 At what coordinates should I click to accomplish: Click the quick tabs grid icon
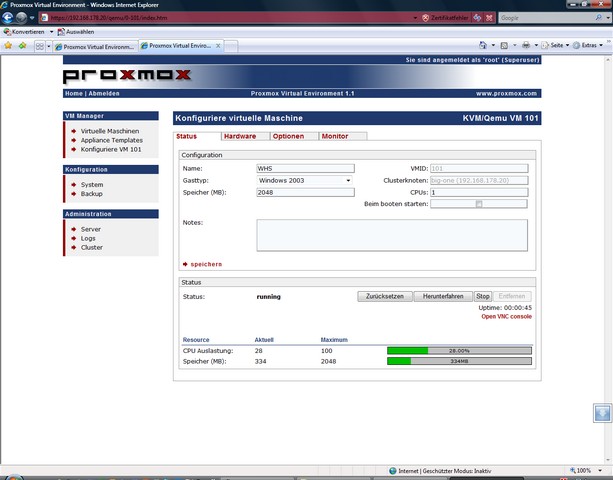coord(40,46)
